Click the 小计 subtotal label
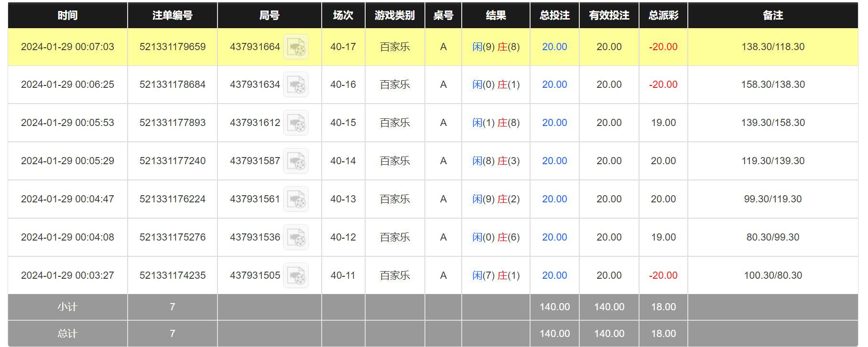Image resolution: width=868 pixels, height=347 pixels. pyautogui.click(x=67, y=307)
